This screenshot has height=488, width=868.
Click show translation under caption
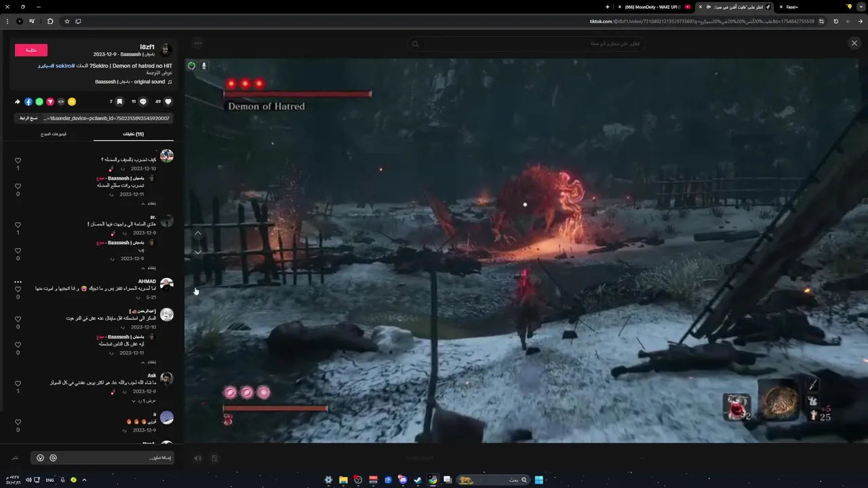click(x=159, y=73)
